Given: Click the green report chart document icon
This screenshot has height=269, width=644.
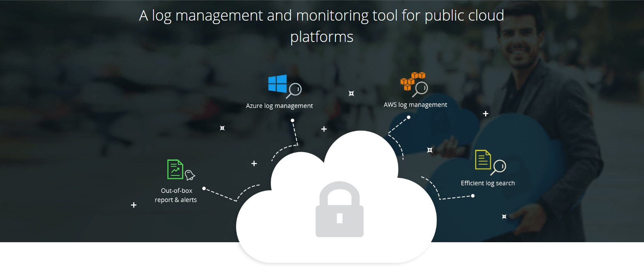Looking at the screenshot, I should click(x=175, y=169).
